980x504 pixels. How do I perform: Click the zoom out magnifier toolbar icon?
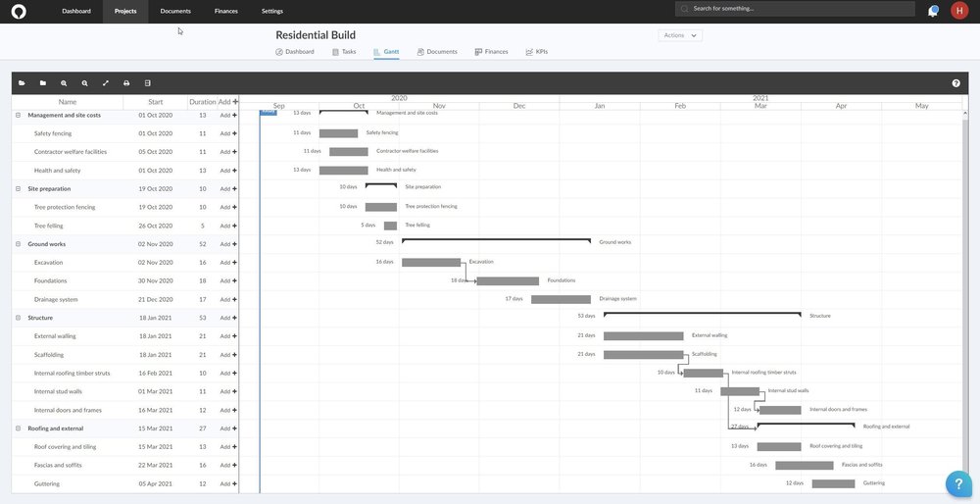(84, 83)
